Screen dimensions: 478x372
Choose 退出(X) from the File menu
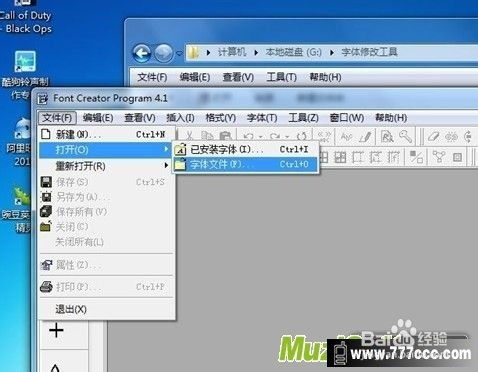tap(107, 309)
